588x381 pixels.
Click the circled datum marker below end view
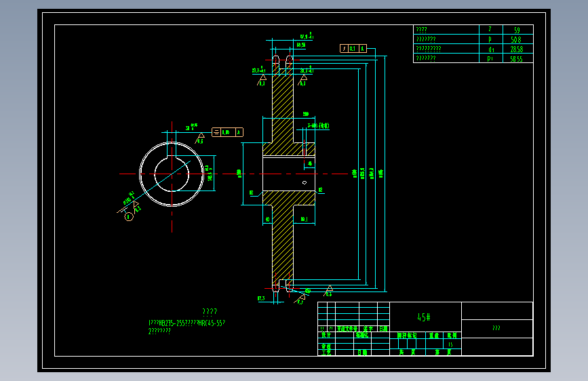tap(129, 216)
